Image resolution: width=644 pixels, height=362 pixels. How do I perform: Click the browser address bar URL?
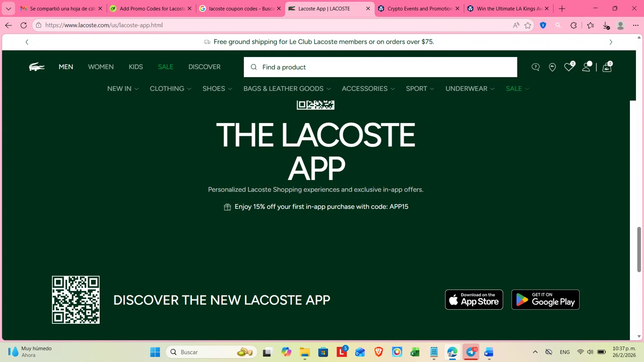pyautogui.click(x=104, y=25)
